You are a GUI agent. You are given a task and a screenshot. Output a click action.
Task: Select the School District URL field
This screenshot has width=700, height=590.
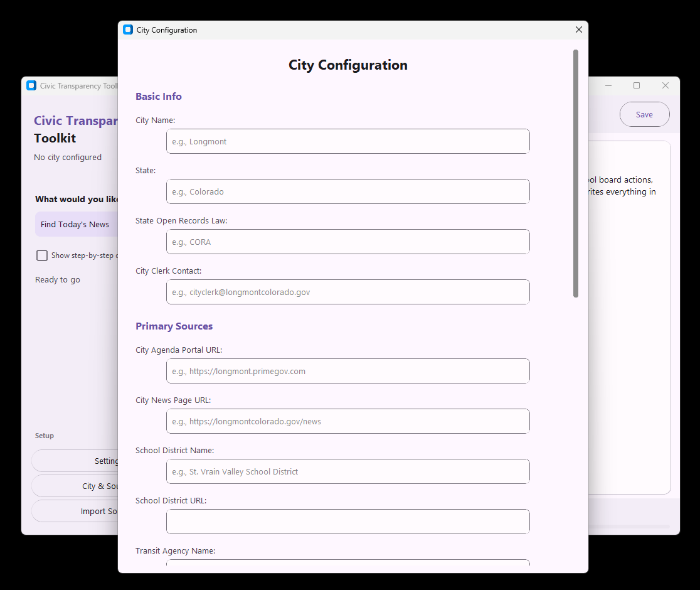click(348, 522)
